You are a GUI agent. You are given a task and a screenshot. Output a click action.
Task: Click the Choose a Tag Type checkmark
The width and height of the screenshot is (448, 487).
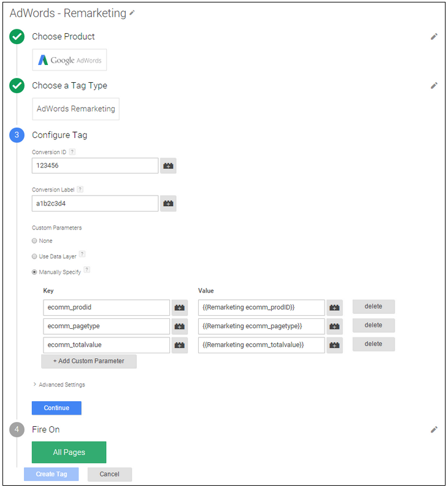coord(17,86)
